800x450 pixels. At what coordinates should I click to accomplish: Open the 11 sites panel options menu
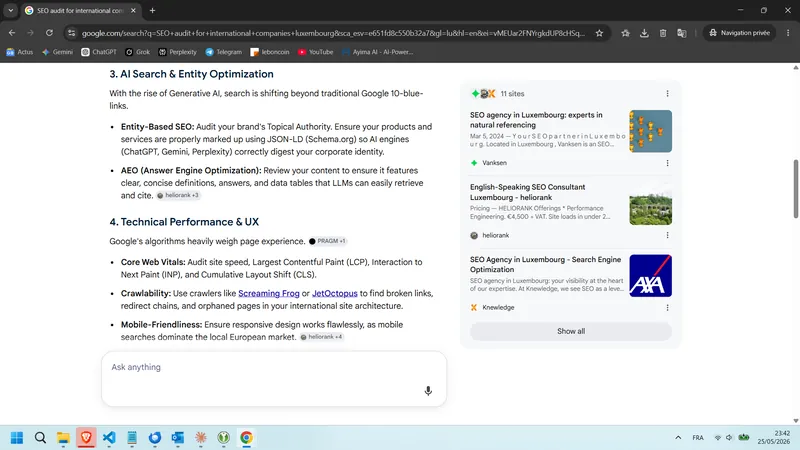[x=667, y=93]
